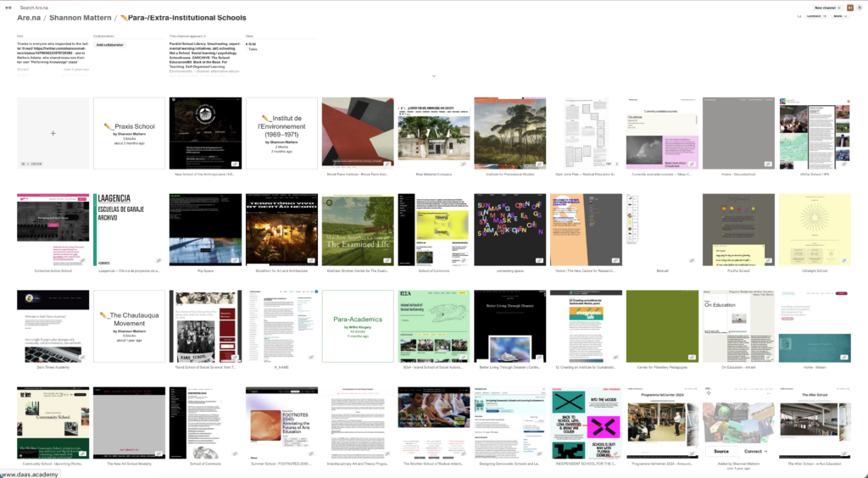Open Matthew Strother Center Examined Life block
The width and height of the screenshot is (868, 478).
tap(358, 230)
